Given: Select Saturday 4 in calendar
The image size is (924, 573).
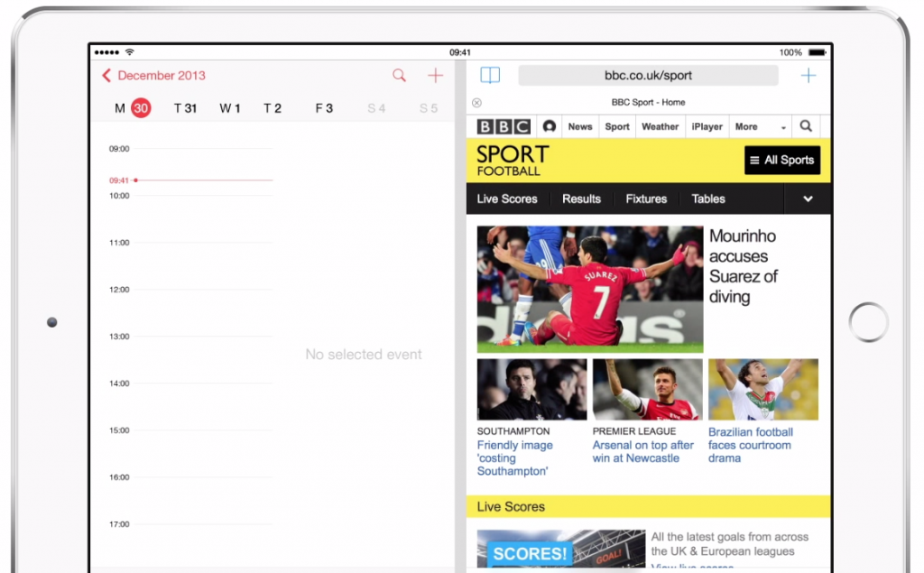Looking at the screenshot, I should coord(376,108).
